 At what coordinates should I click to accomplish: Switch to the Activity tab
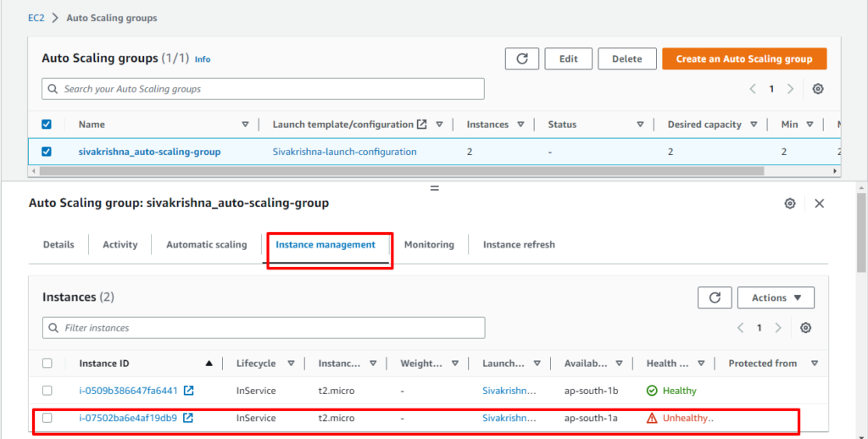(120, 245)
